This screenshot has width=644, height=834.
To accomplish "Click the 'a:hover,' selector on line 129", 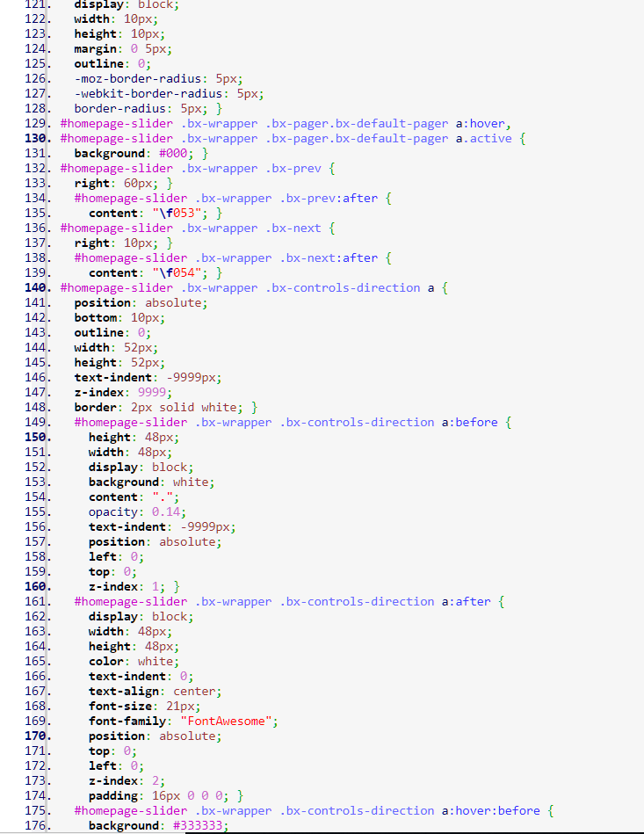I will point(483,124).
